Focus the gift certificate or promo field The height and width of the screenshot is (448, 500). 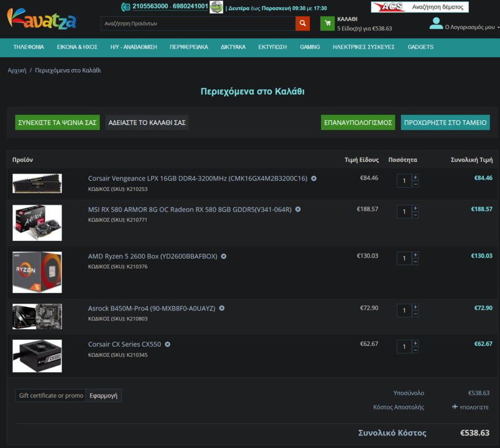[x=51, y=396]
